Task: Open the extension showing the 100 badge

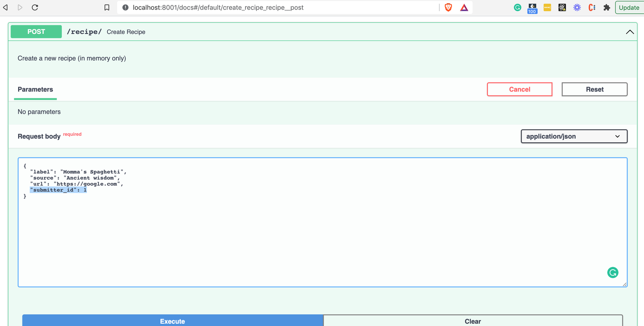Action: click(532, 8)
